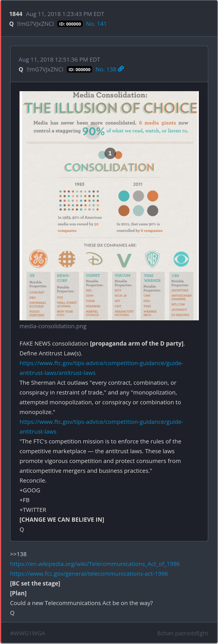Click the quoted post ID: 000000 badge
218x644 pixels.
[79, 70]
